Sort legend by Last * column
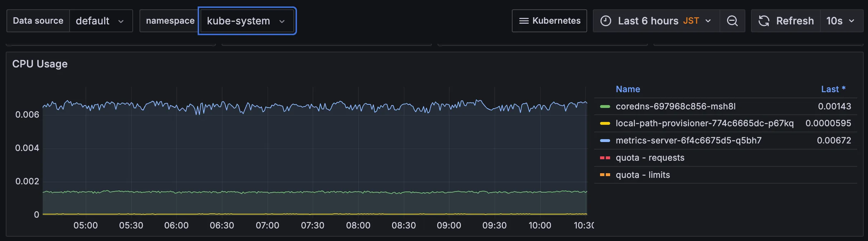The width and height of the screenshot is (868, 241). [833, 89]
